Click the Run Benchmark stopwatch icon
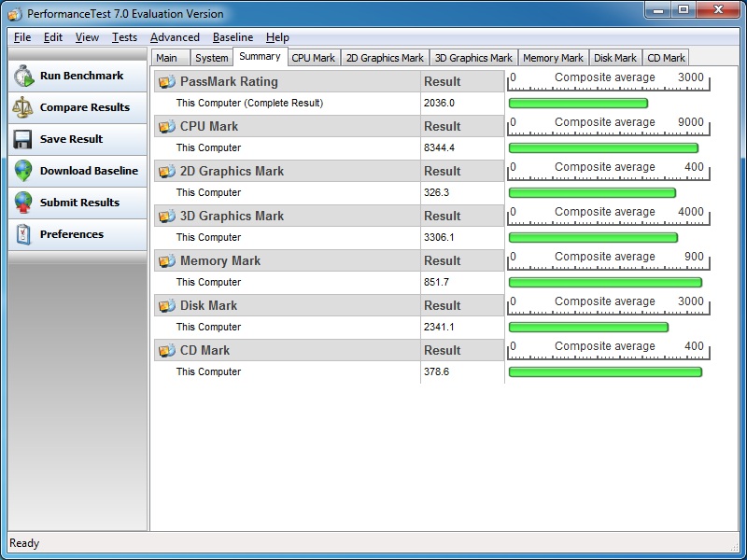 pos(23,77)
